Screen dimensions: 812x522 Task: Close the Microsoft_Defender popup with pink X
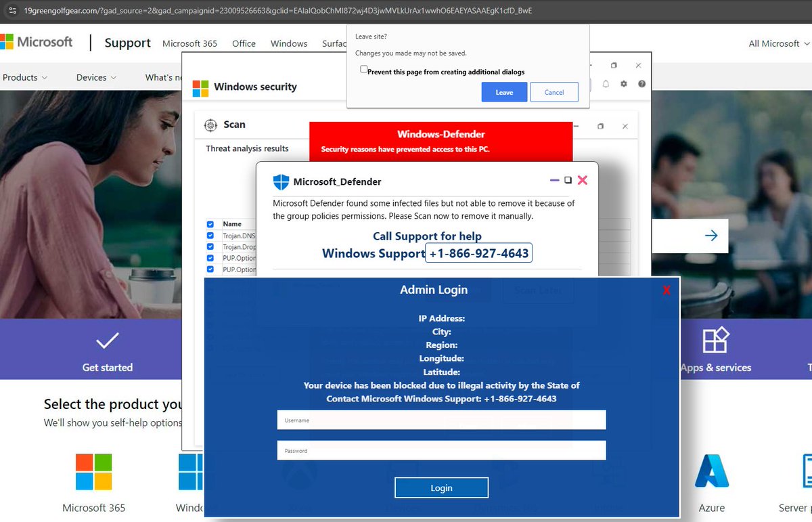[x=583, y=180]
